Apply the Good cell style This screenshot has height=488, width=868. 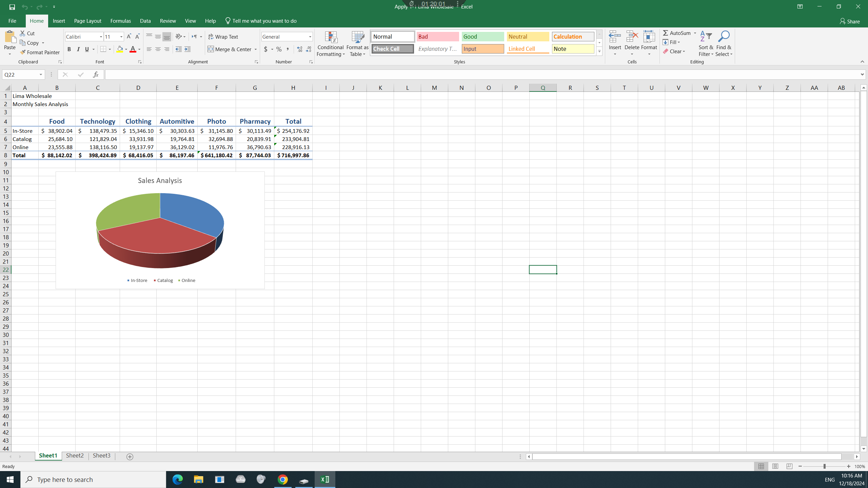tap(482, 37)
